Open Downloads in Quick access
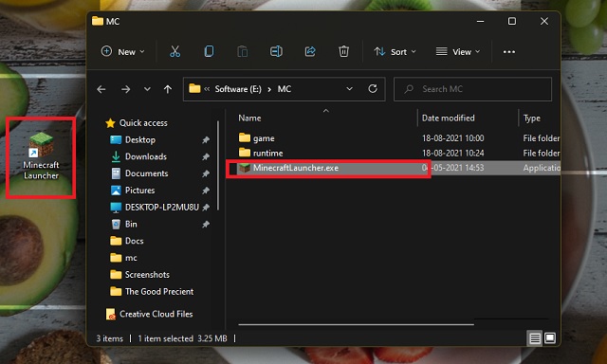The image size is (607, 364). [x=146, y=156]
